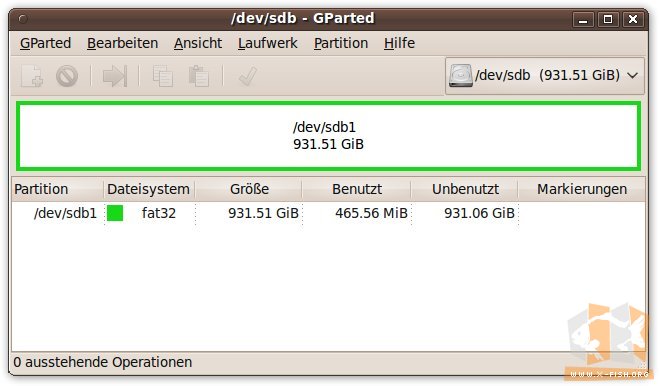659x386 pixels.
Task: Click the 931.06 GiB unused cell
Action: [x=479, y=213]
